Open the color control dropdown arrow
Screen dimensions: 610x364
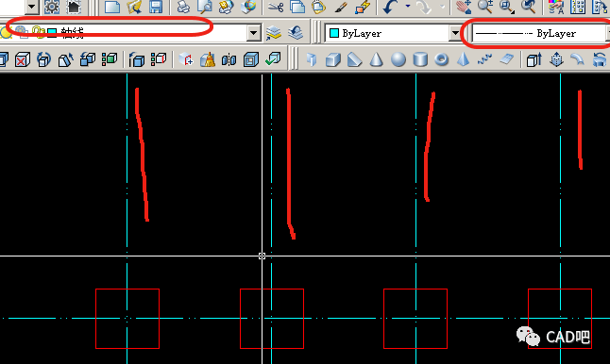pos(455,33)
